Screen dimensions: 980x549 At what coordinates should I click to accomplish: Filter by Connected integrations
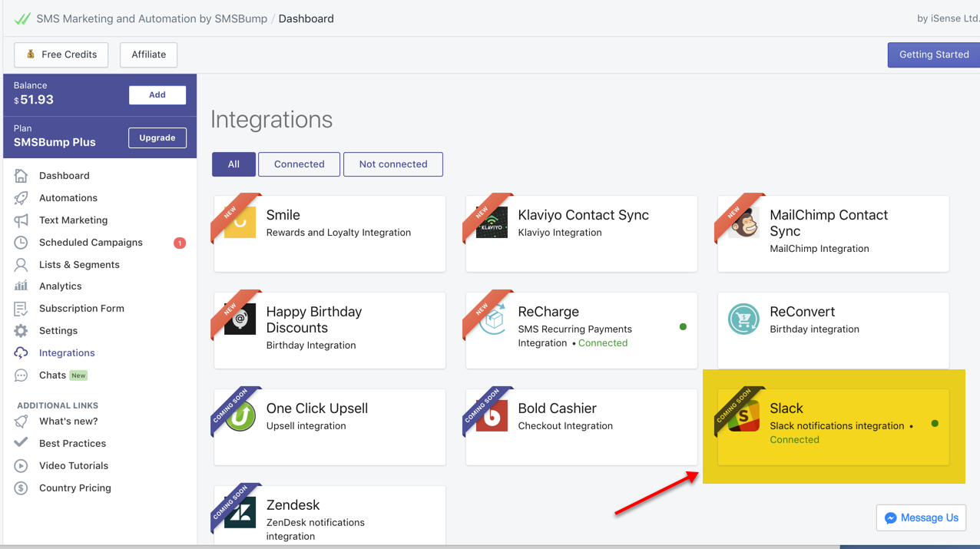(x=300, y=164)
